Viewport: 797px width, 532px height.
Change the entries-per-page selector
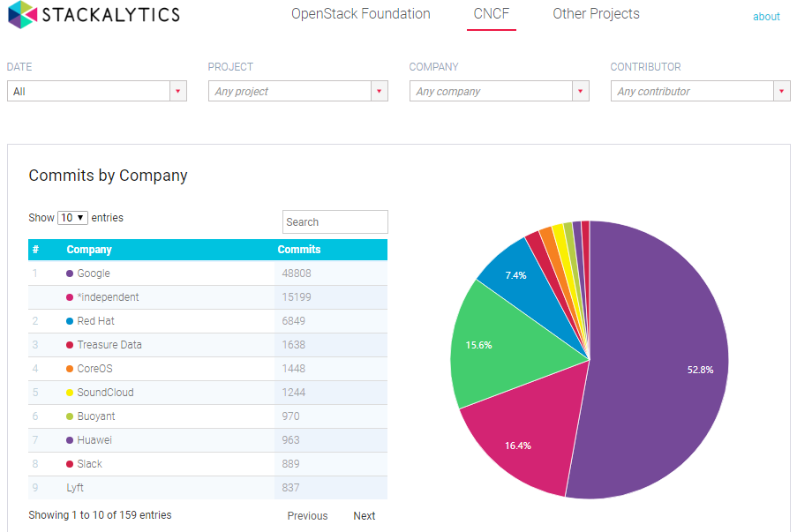pos(72,218)
